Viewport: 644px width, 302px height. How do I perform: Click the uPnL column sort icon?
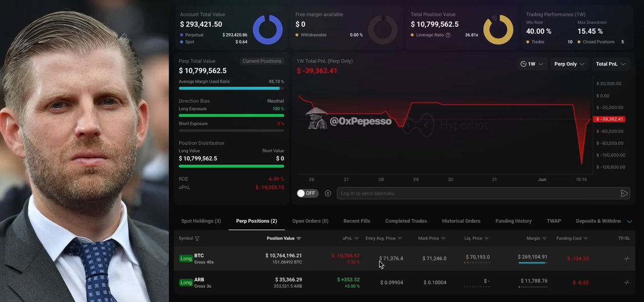pos(357,238)
